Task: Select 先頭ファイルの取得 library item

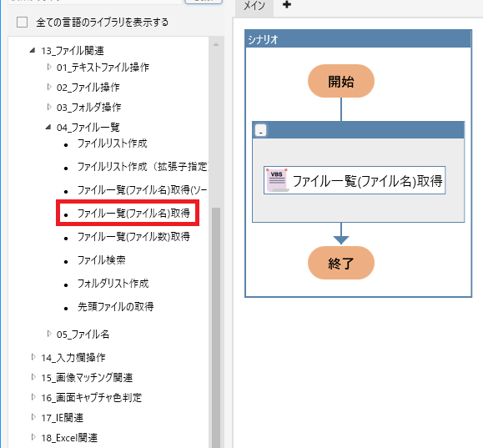Action: click(115, 307)
